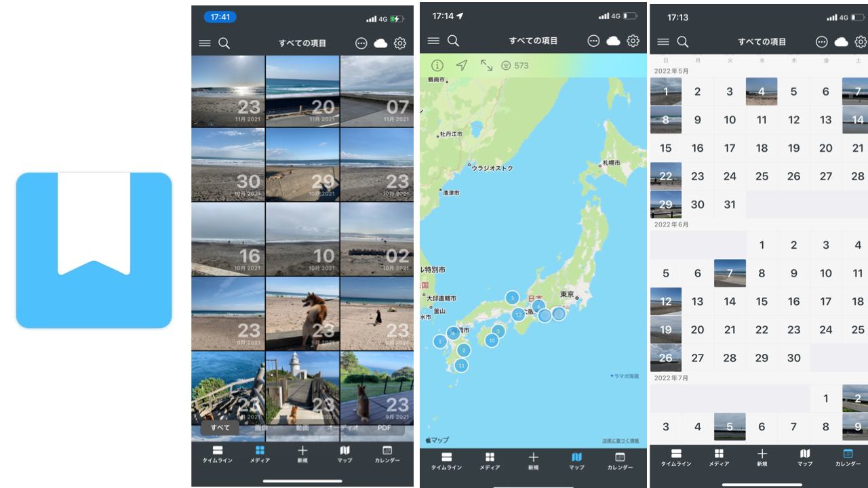Image resolution: width=868 pixels, height=488 pixels.
Task: Tap the cloud sync icon on map screen
Action: click(x=613, y=41)
